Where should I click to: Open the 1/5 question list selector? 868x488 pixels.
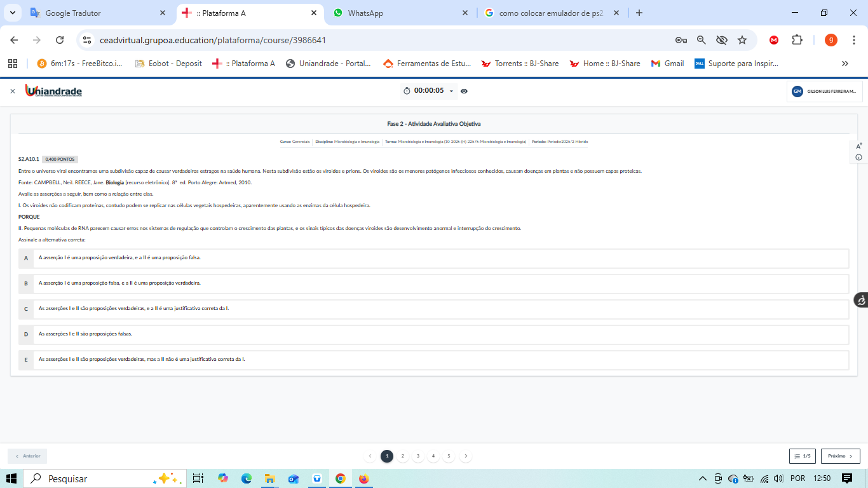coord(802,456)
